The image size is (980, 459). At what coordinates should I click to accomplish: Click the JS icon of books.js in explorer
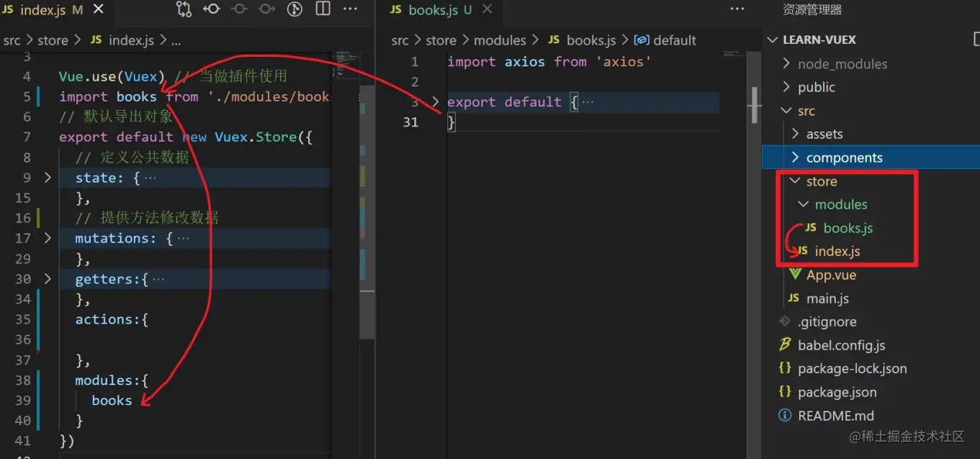point(811,227)
